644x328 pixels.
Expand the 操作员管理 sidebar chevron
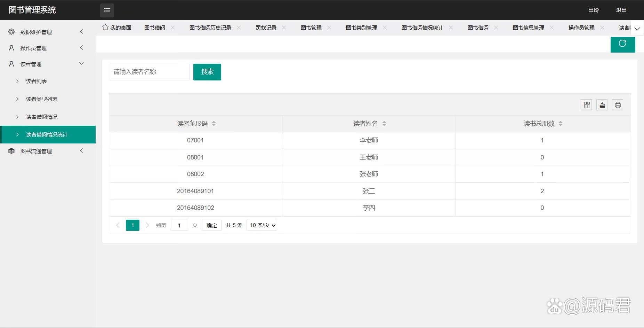coord(81,48)
